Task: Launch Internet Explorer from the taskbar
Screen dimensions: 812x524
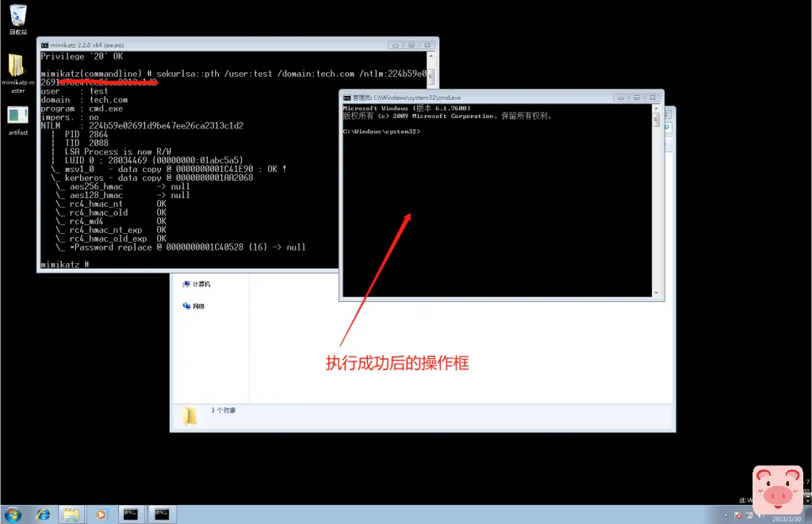Action: (43, 514)
